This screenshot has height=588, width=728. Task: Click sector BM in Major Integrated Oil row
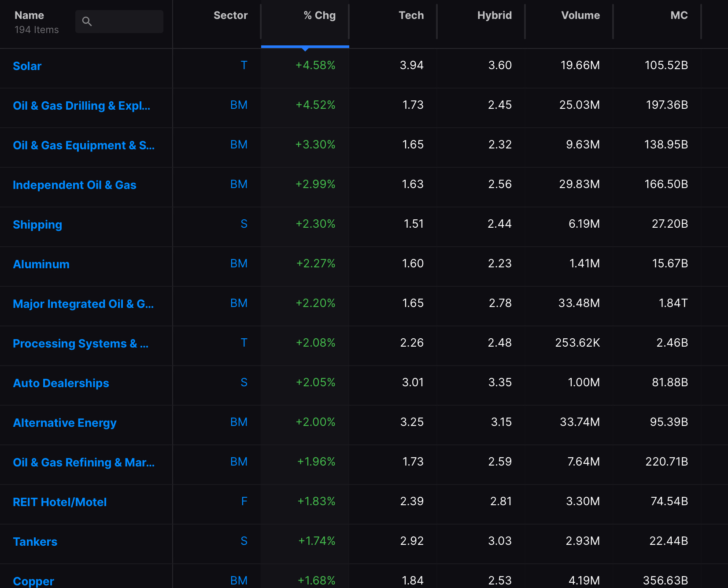(239, 303)
